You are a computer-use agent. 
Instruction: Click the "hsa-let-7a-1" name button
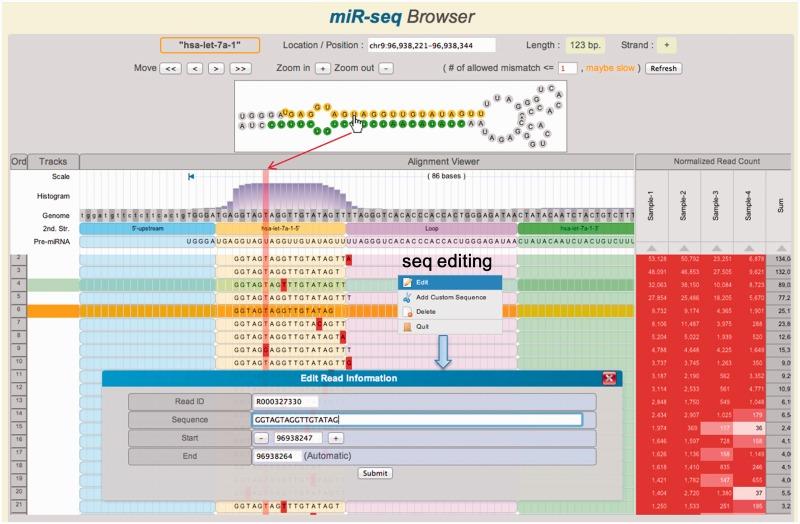[210, 45]
